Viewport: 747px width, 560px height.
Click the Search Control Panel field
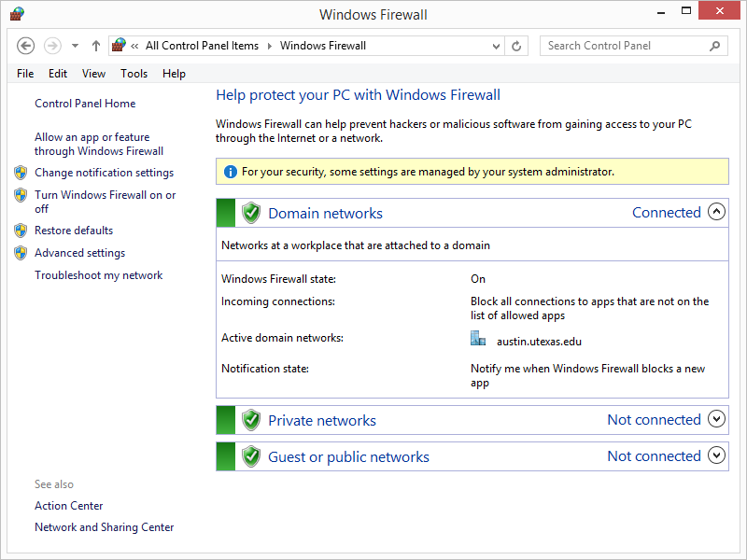624,46
